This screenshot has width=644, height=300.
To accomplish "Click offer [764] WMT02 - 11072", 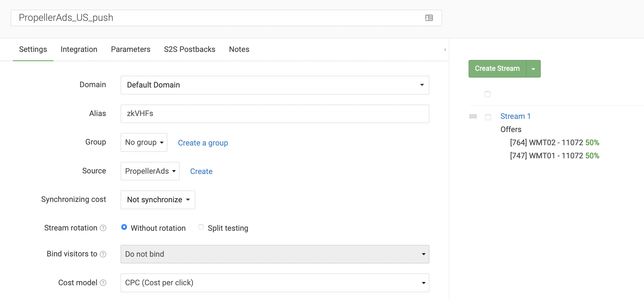I will tap(555, 143).
